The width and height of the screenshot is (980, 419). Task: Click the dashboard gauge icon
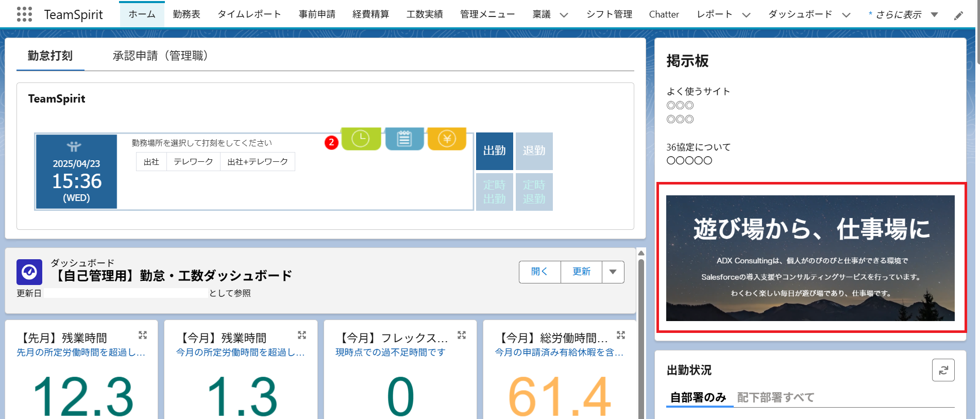(29, 272)
